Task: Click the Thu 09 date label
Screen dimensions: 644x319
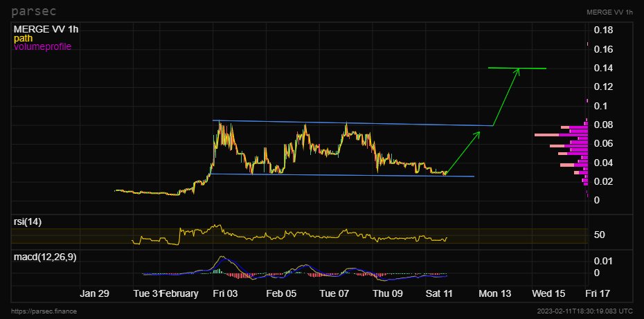Action: (388, 294)
